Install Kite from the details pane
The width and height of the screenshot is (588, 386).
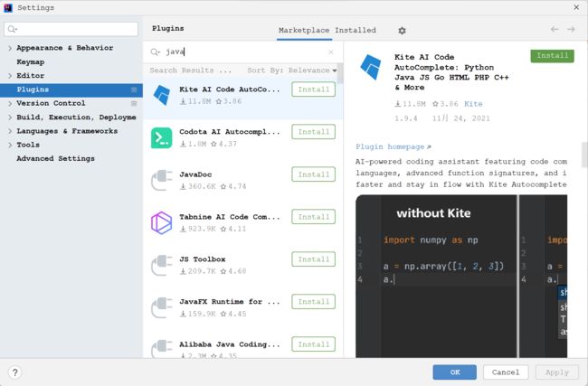[x=552, y=56]
